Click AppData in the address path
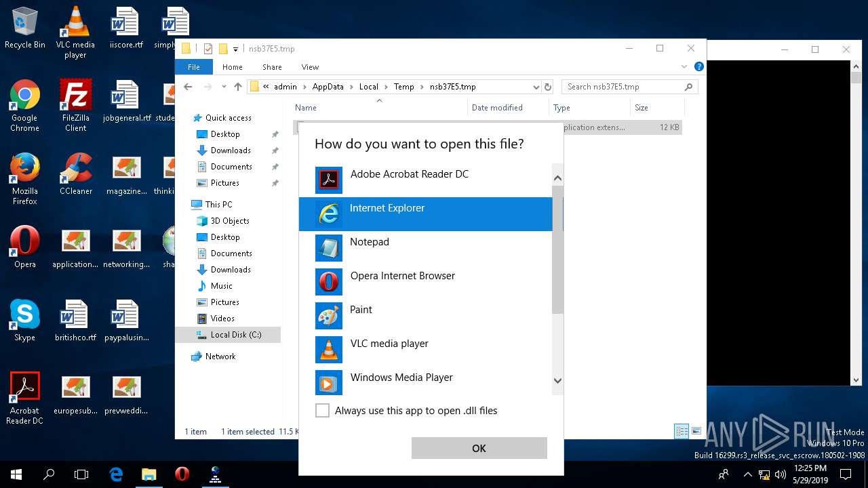 pyautogui.click(x=328, y=87)
